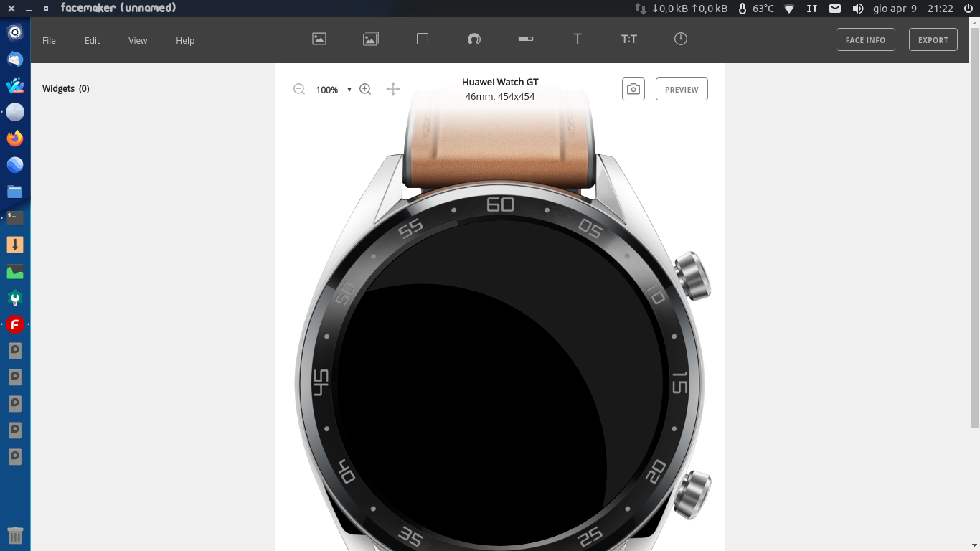Click the network speed kB indicator
Screen dimensions: 980x551
click(682, 9)
